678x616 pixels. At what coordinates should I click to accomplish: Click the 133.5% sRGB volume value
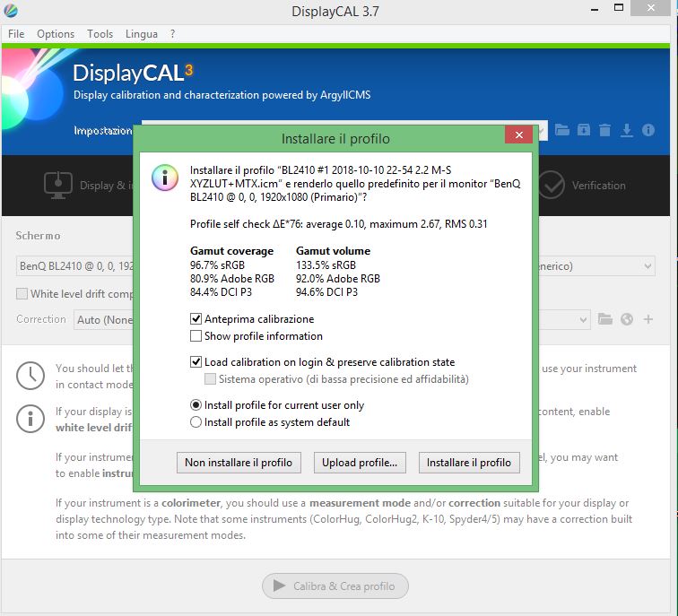click(326, 265)
